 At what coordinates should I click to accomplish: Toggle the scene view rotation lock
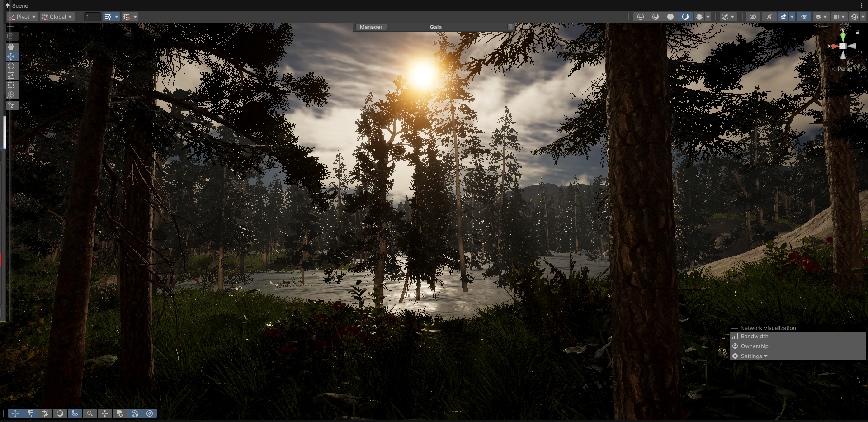(858, 32)
